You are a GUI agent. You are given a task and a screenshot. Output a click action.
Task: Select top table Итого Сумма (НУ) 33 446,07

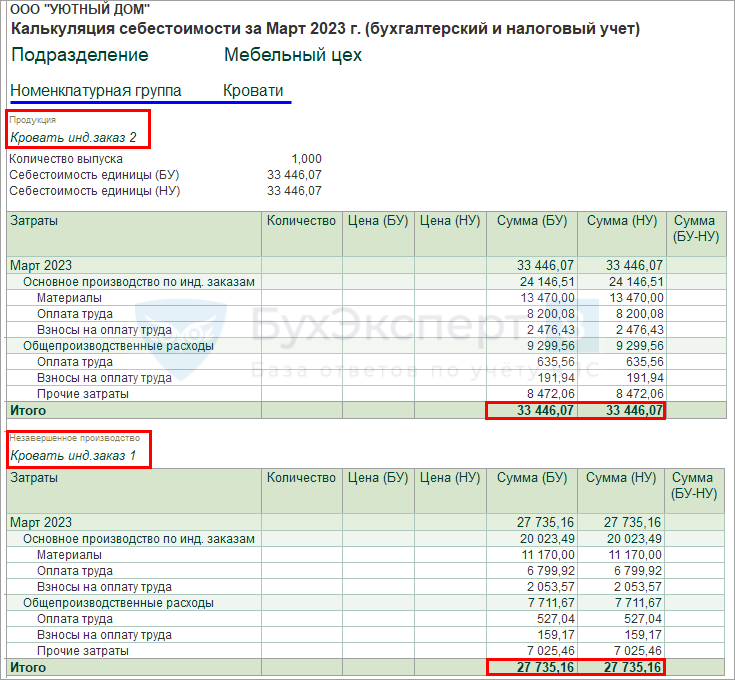point(622,411)
